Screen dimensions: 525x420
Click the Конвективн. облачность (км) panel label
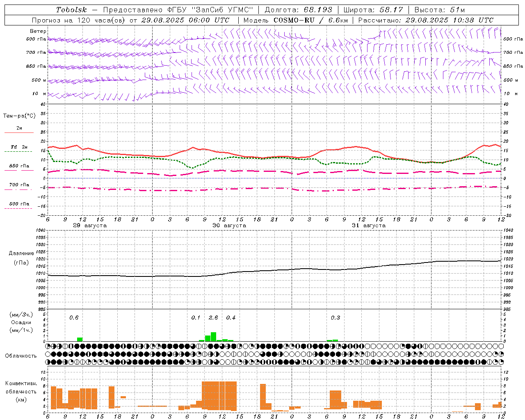click(x=21, y=392)
